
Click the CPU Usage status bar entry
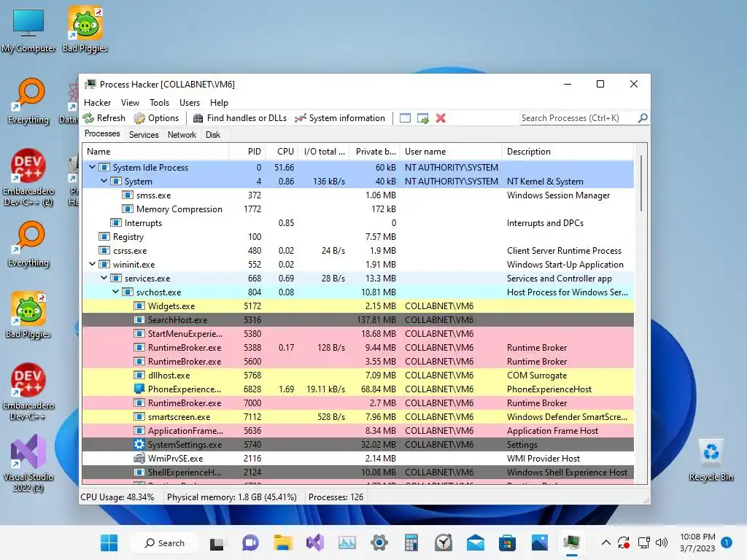pos(117,497)
